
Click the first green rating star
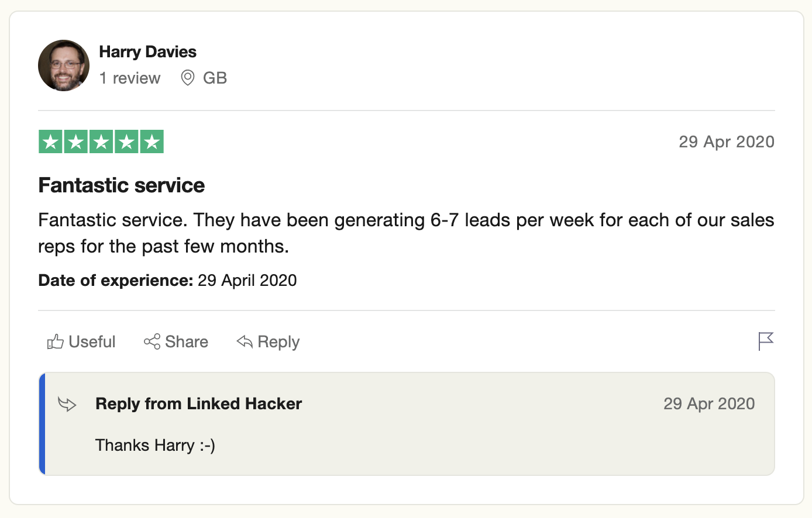click(x=51, y=141)
